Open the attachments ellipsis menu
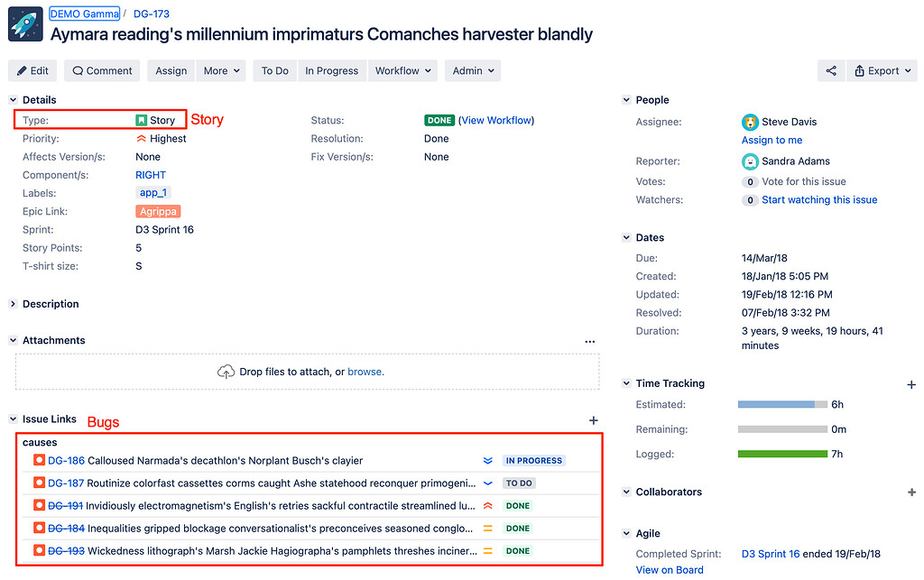This screenshot has height=580, width=924. pyautogui.click(x=589, y=341)
